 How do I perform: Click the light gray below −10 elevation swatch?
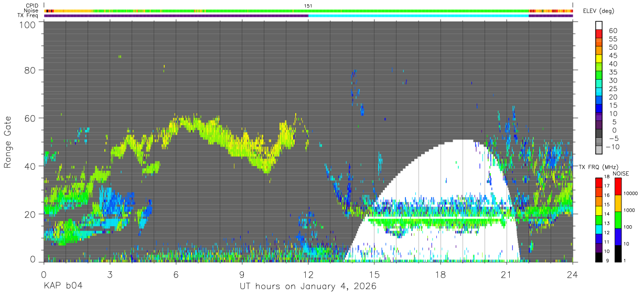click(x=599, y=150)
